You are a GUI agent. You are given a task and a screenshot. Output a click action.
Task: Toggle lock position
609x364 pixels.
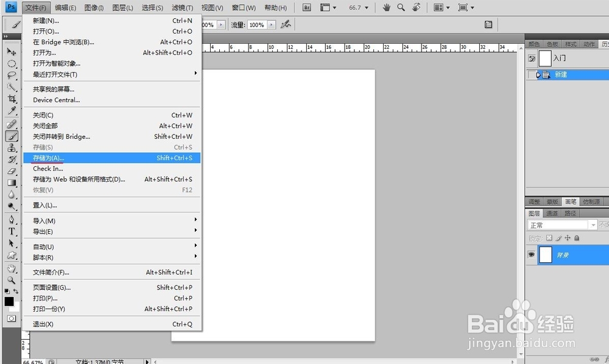[568, 238]
